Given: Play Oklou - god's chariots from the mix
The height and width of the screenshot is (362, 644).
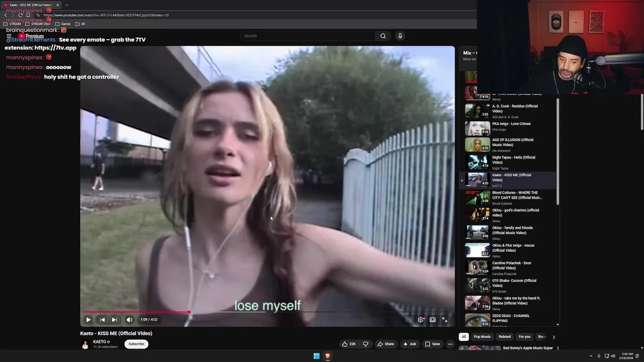Looking at the screenshot, I should tap(508, 215).
